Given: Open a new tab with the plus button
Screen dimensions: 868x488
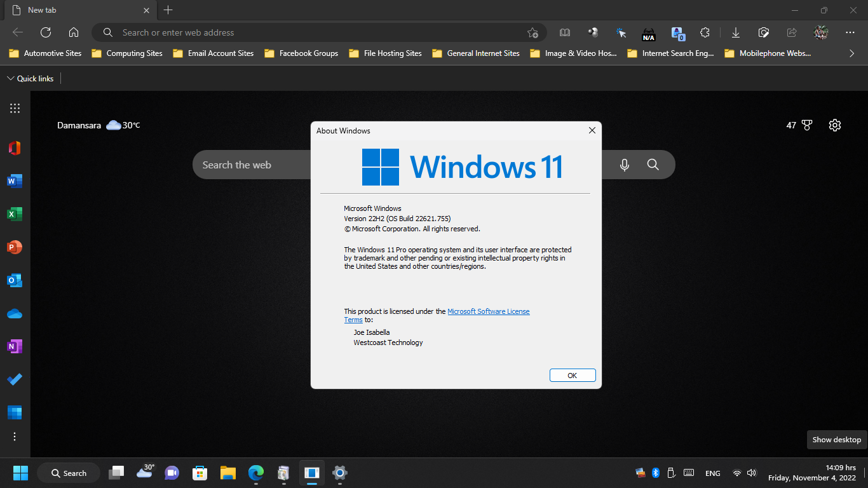Looking at the screenshot, I should [168, 10].
